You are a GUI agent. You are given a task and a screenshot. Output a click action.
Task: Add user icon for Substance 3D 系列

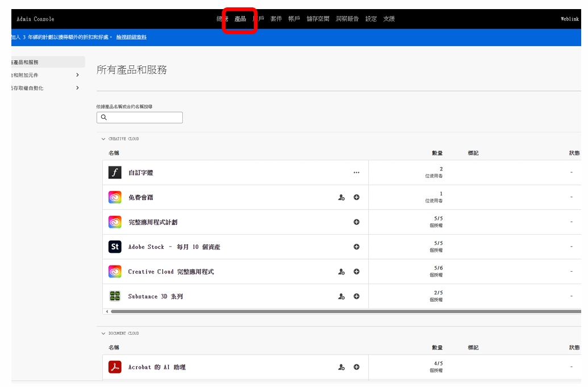tap(341, 296)
